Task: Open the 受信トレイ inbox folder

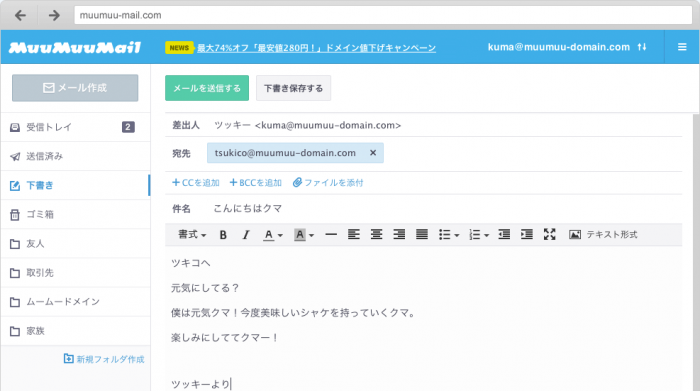Action: point(75,127)
